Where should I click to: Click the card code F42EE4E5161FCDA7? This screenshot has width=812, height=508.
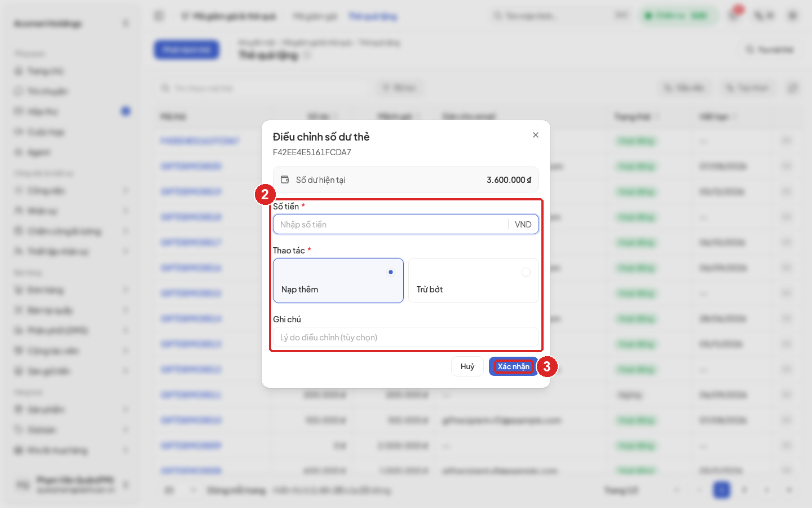point(312,152)
